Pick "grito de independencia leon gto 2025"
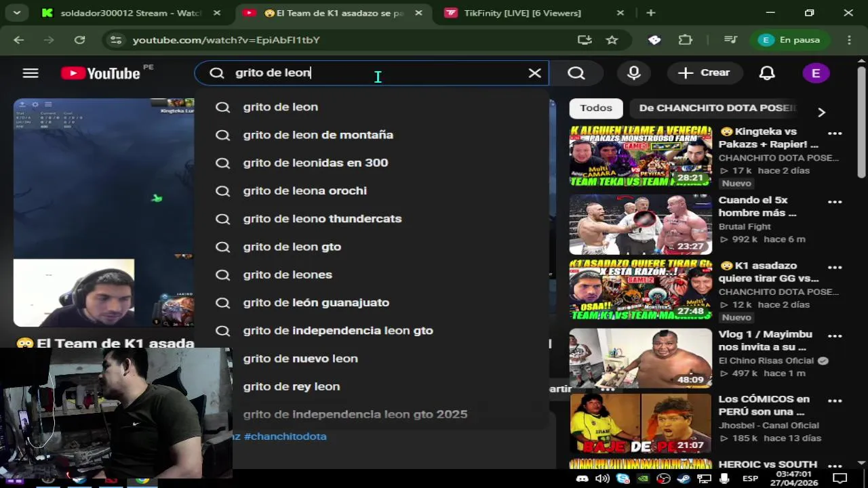The height and width of the screenshot is (488, 868). pos(372,414)
